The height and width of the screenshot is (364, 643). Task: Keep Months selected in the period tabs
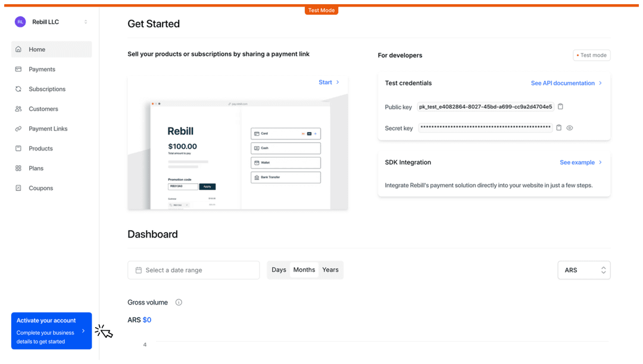(304, 269)
